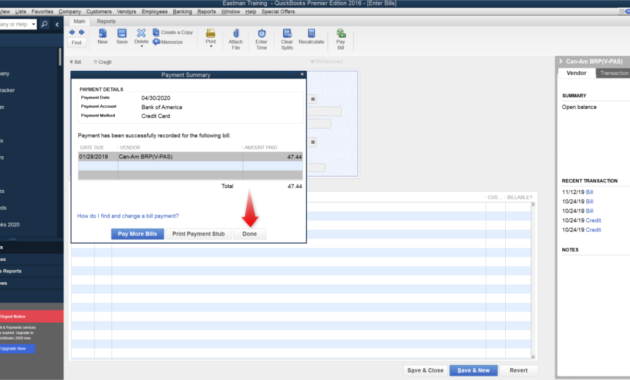Open the Vendors menu
This screenshot has width=630, height=380.
[127, 12]
